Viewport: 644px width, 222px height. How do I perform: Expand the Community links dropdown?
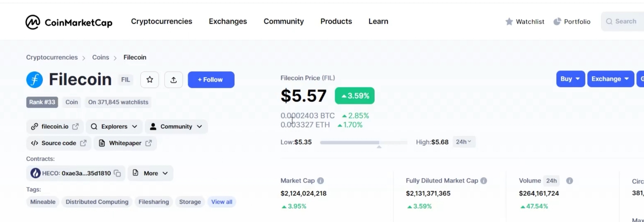pyautogui.click(x=176, y=126)
